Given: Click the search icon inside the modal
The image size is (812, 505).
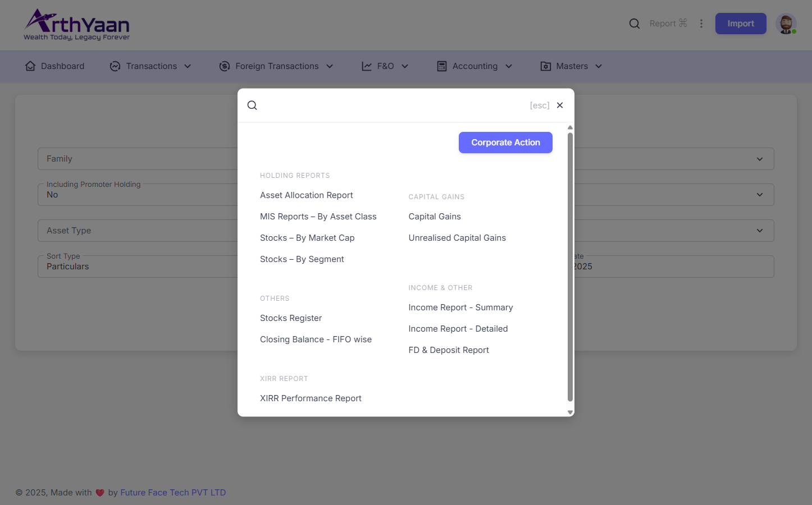Looking at the screenshot, I should (x=252, y=105).
